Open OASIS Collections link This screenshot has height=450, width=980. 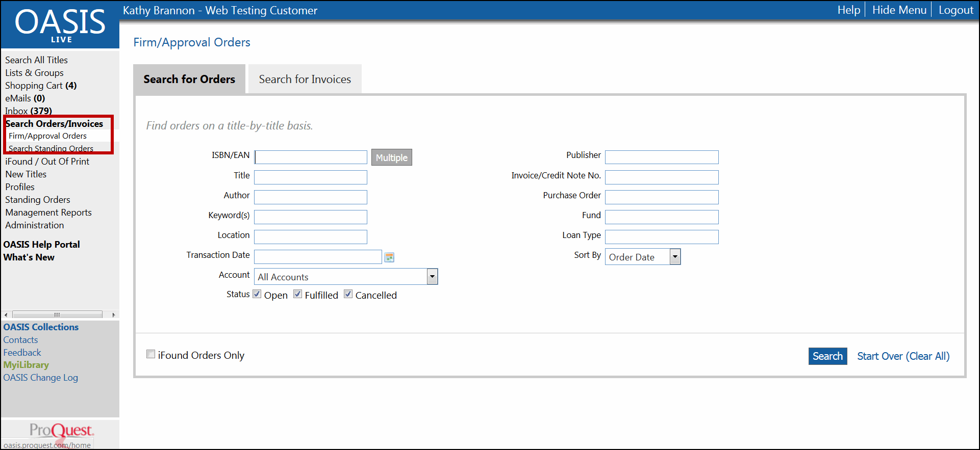coord(41,327)
